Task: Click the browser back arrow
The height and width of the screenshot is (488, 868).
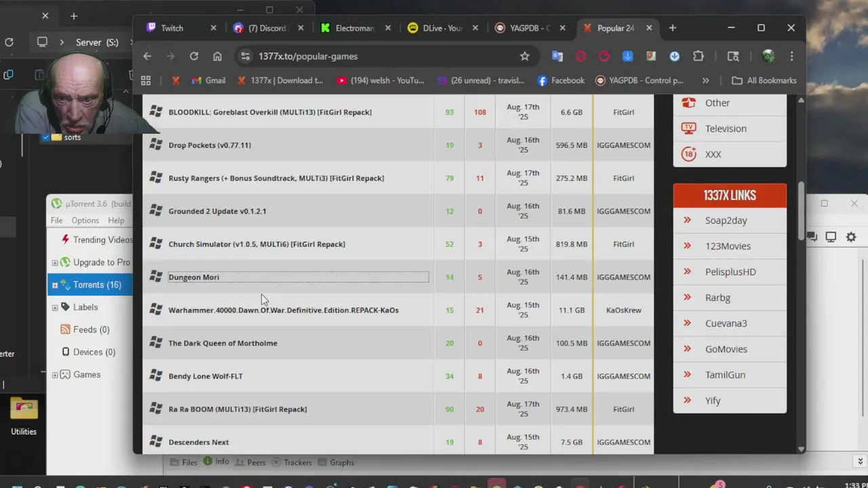Action: point(147,56)
